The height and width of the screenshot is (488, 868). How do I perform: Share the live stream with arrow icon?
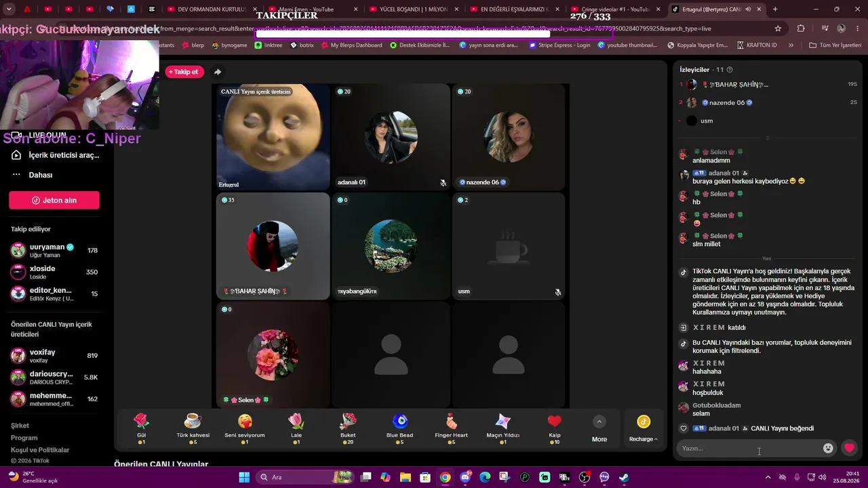coord(218,72)
